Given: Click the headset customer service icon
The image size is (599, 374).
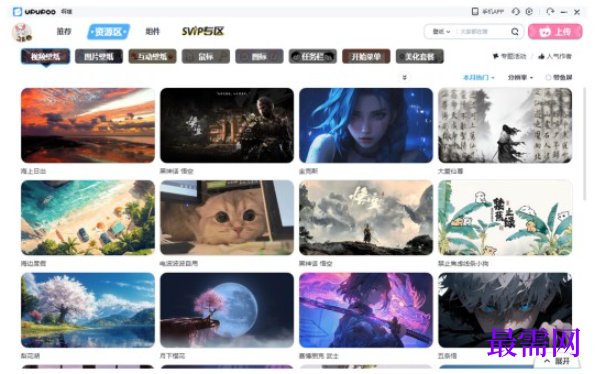Looking at the screenshot, I should 516,11.
